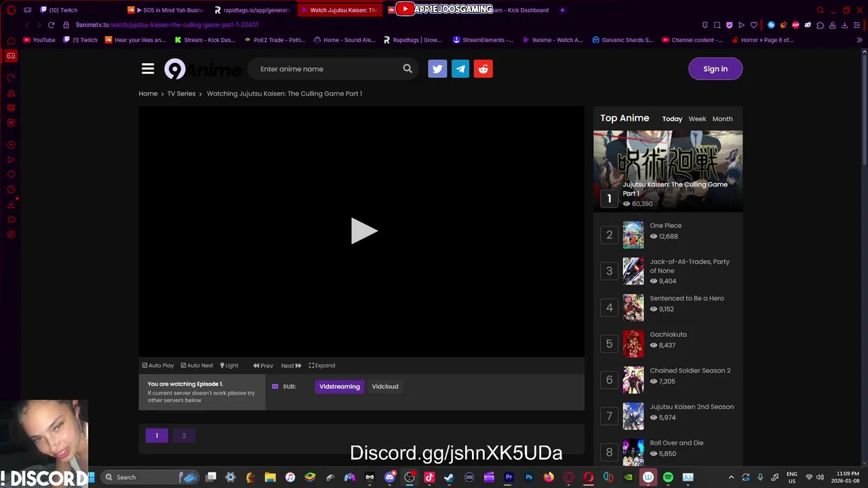
Task: Open Steam from the taskbar
Action: [449, 477]
